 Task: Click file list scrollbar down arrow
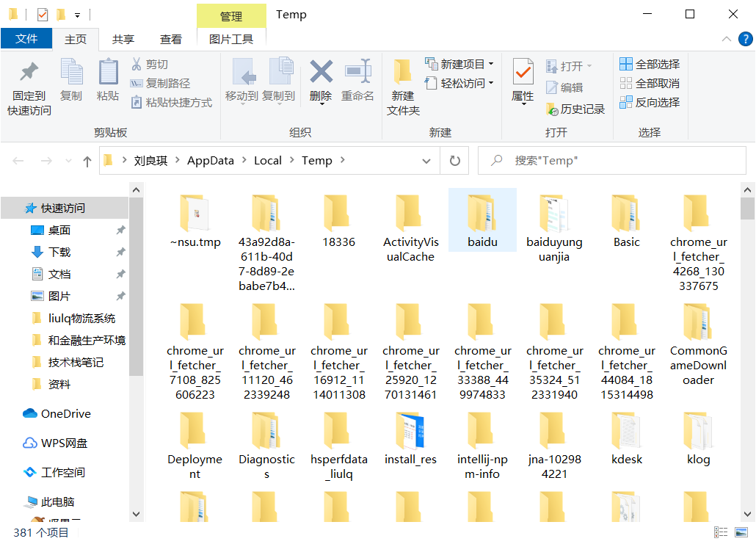(747, 514)
